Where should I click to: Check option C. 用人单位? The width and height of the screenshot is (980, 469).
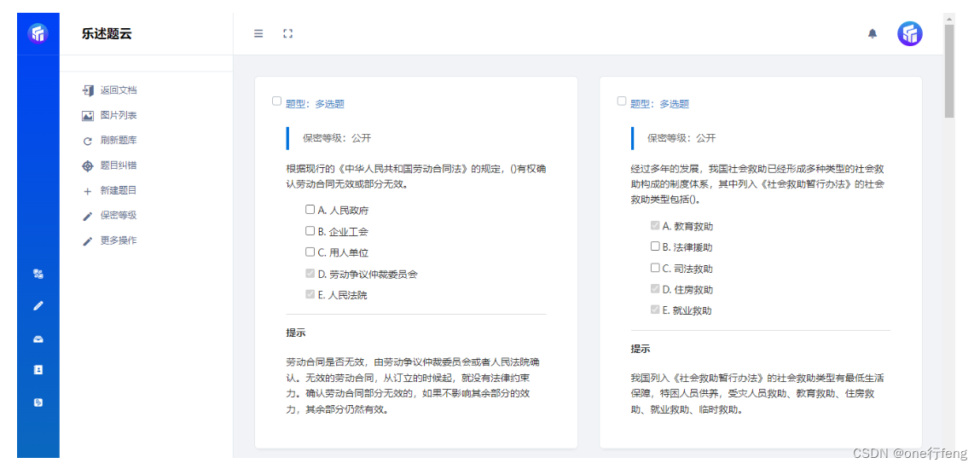(x=310, y=252)
